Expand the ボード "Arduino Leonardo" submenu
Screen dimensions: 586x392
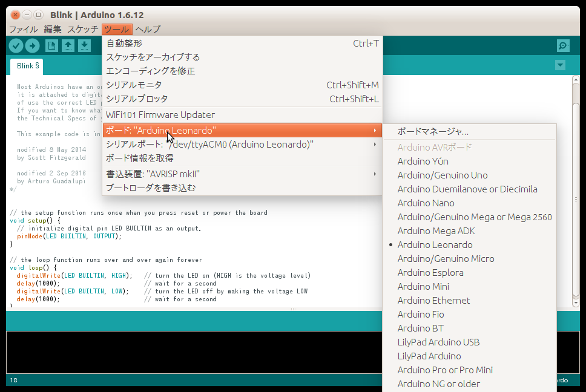click(242, 130)
